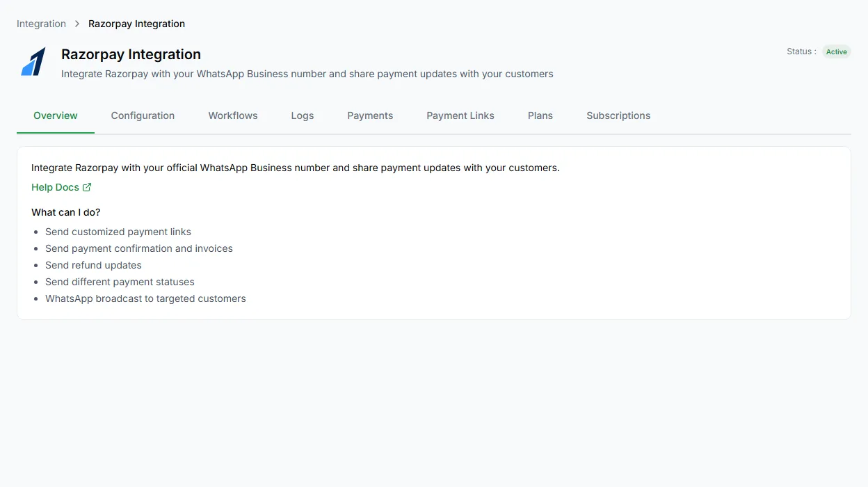The height and width of the screenshot is (487, 868).
Task: Click the Razorpay Integration page heading
Action: [131, 54]
